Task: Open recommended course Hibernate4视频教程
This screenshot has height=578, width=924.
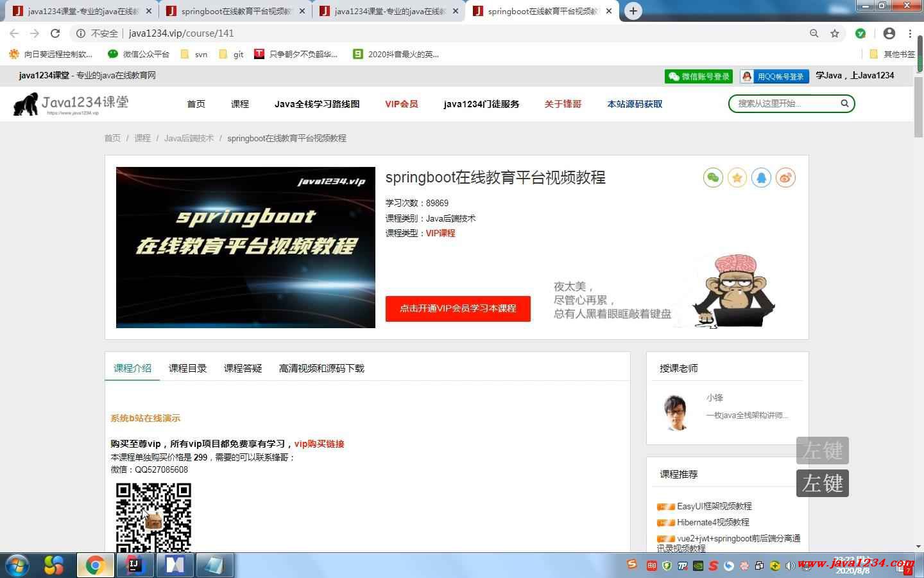Action: 713,522
